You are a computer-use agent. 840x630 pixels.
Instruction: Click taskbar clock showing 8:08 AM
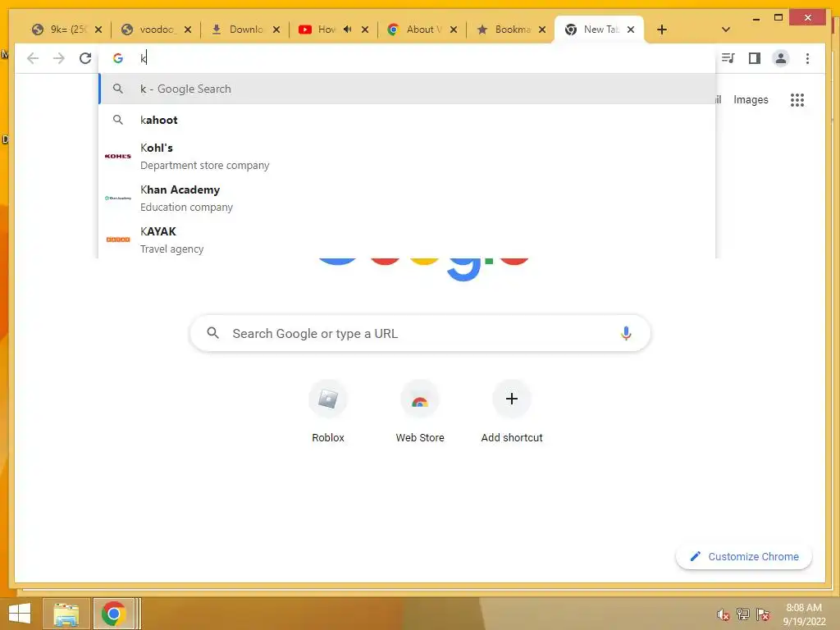804,614
